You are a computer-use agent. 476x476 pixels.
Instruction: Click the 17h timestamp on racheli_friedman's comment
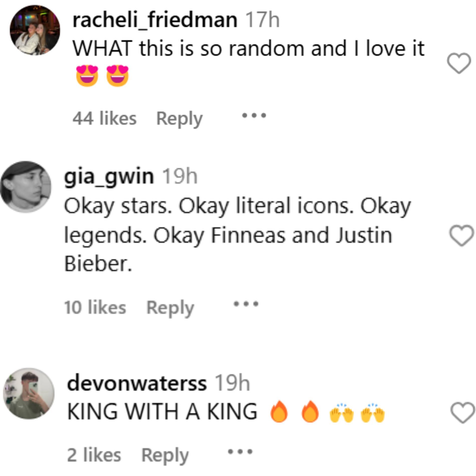pos(262,20)
